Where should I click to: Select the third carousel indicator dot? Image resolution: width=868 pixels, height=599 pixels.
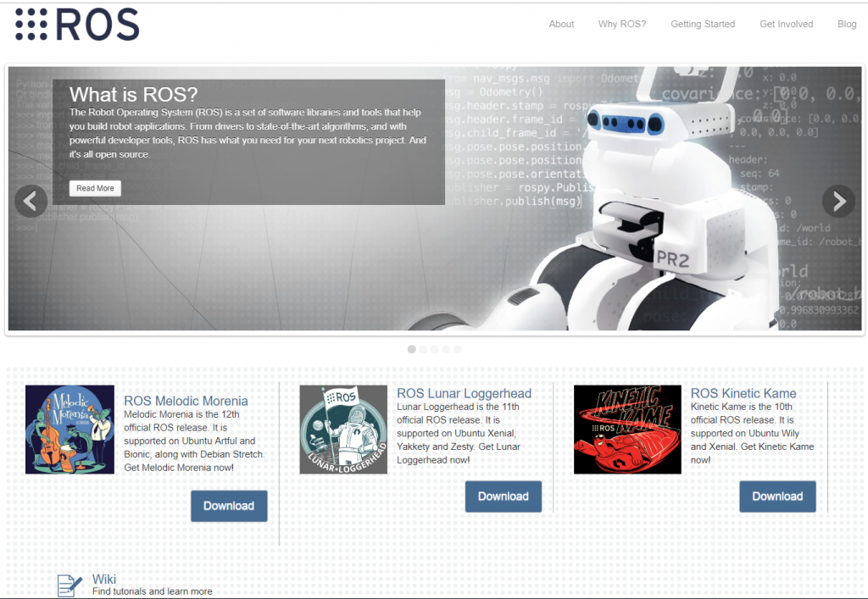pos(435,349)
